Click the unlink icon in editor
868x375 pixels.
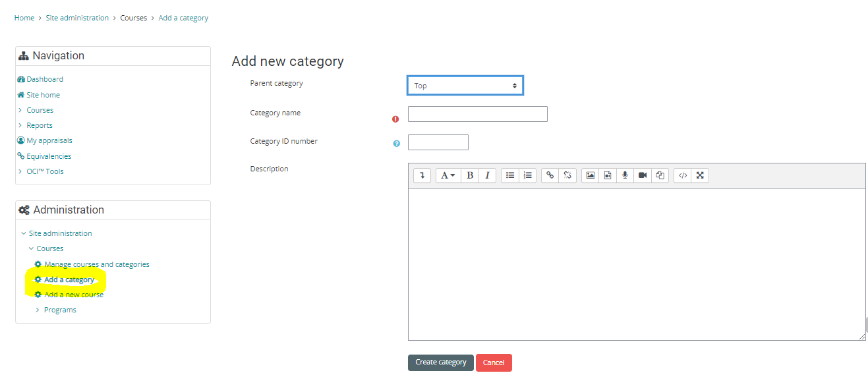(x=567, y=175)
